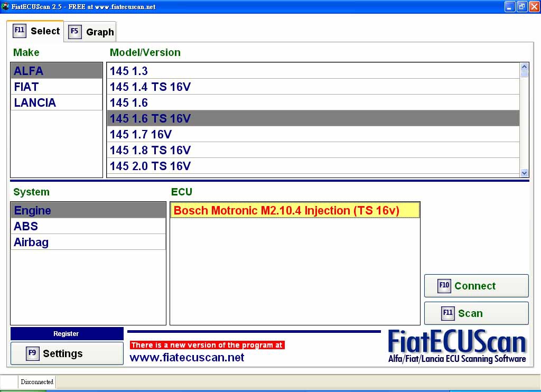
Task: Click the Register bar
Action: point(67,334)
